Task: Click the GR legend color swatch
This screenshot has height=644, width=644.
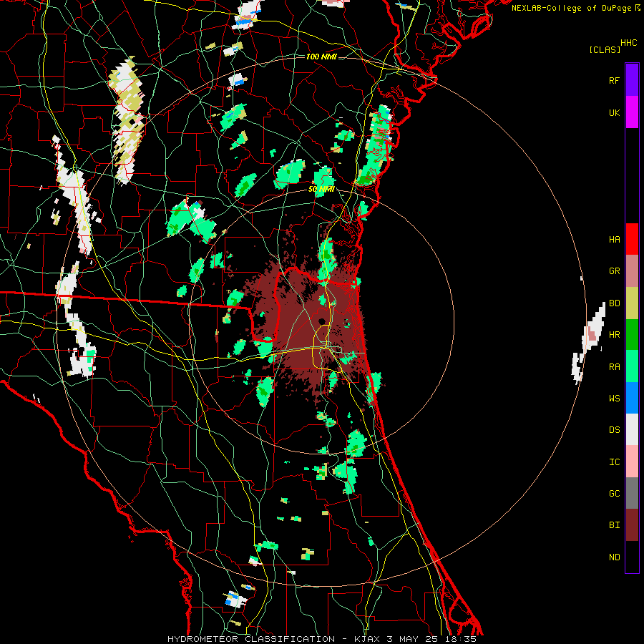Action: [x=632, y=271]
